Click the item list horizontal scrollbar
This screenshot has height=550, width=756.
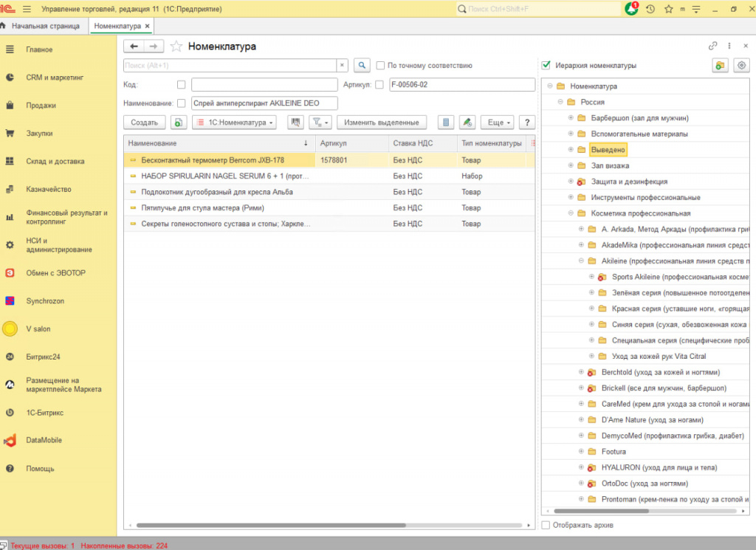coord(271,526)
